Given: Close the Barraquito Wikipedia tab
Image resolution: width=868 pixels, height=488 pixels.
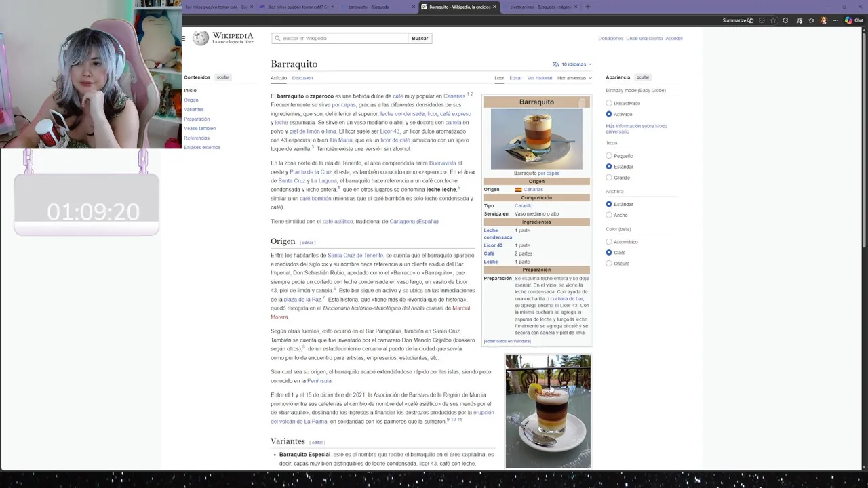Looking at the screenshot, I should point(494,7).
